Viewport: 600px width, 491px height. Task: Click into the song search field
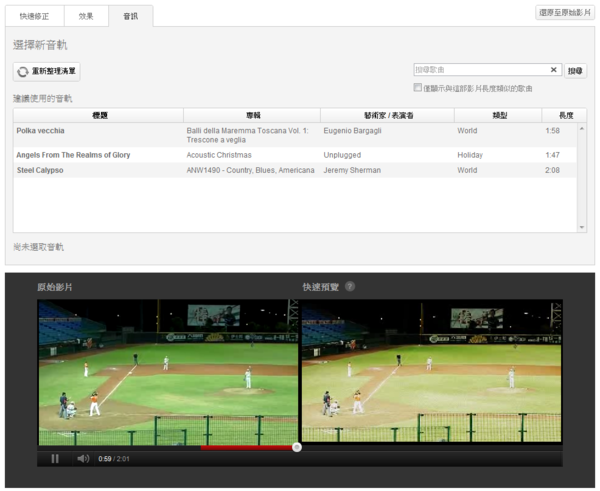tap(480, 70)
